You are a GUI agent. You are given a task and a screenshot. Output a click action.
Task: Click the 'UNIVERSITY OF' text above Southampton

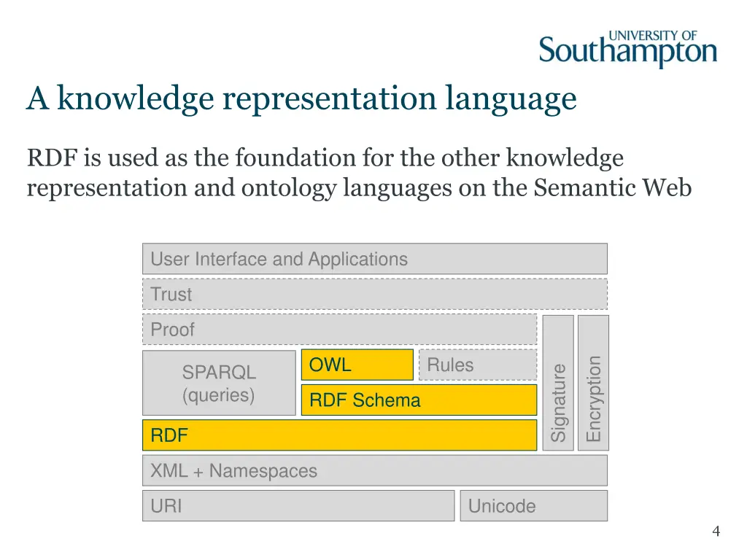point(653,35)
